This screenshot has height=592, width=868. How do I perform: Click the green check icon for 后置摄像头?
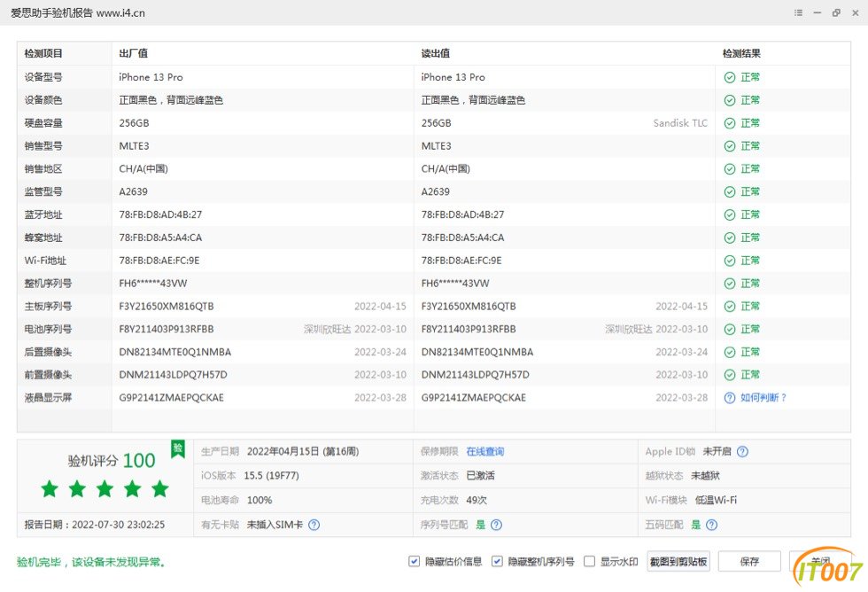pos(730,352)
